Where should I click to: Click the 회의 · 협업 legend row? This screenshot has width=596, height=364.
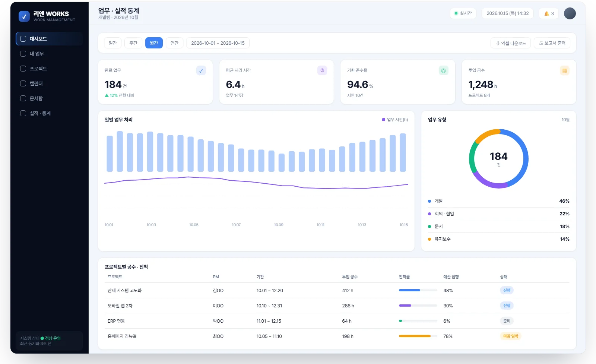coord(499,214)
